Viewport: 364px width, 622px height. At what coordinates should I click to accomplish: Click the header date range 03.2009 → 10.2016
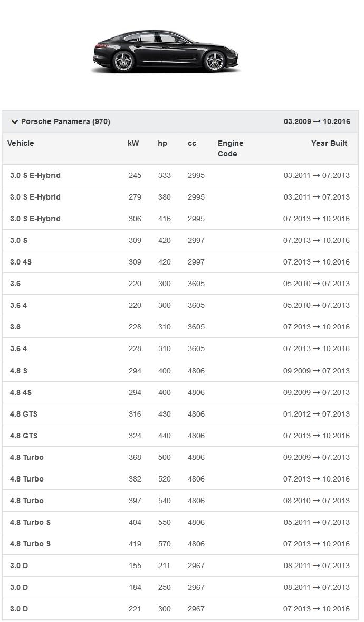pyautogui.click(x=317, y=121)
